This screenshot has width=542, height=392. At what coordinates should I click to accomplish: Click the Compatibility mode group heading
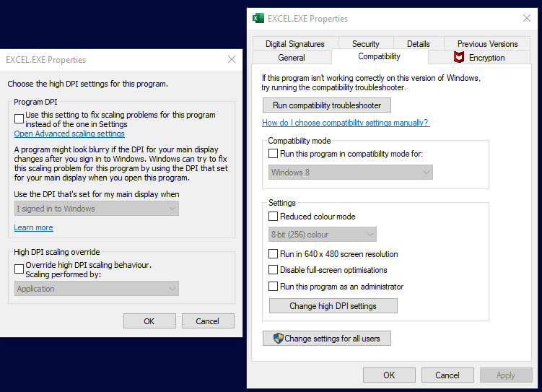(300, 141)
